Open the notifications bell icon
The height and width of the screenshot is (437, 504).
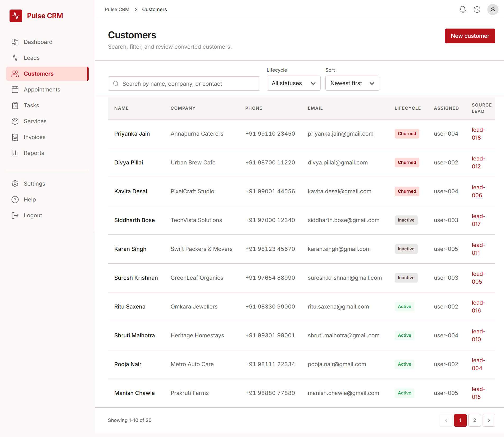pyautogui.click(x=462, y=10)
